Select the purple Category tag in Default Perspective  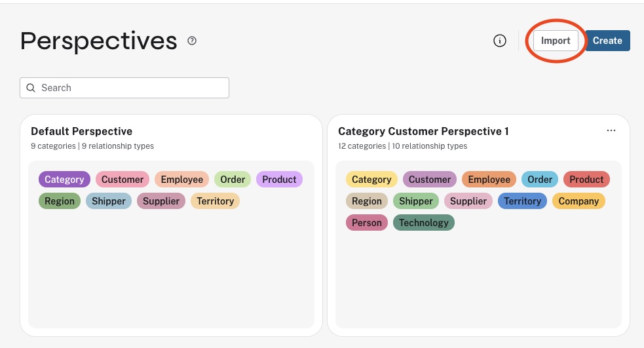[x=64, y=180]
